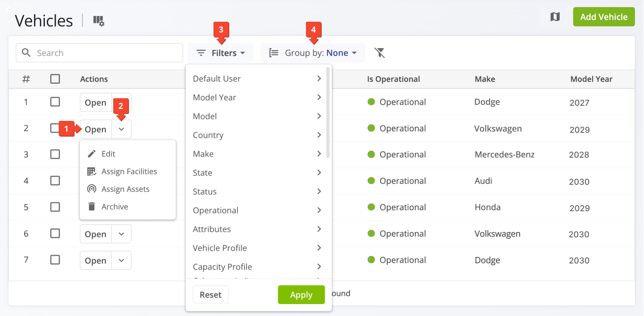Expand the action arrow on row 7
The height and width of the screenshot is (316, 644).
click(x=121, y=260)
